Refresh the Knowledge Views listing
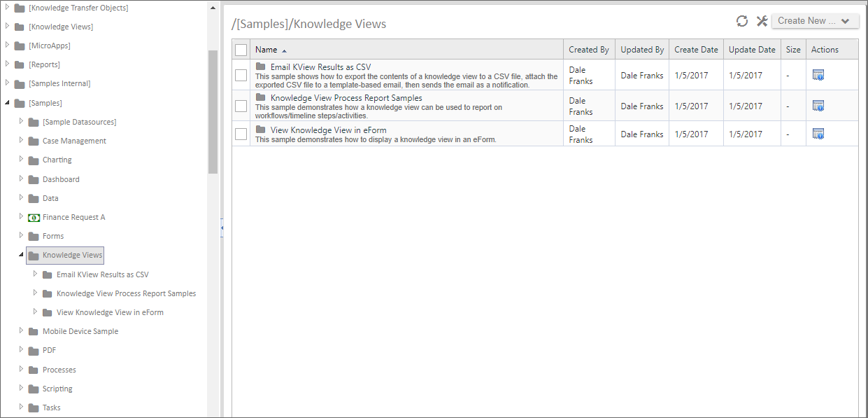Viewport: 868px width, 418px height. point(742,21)
